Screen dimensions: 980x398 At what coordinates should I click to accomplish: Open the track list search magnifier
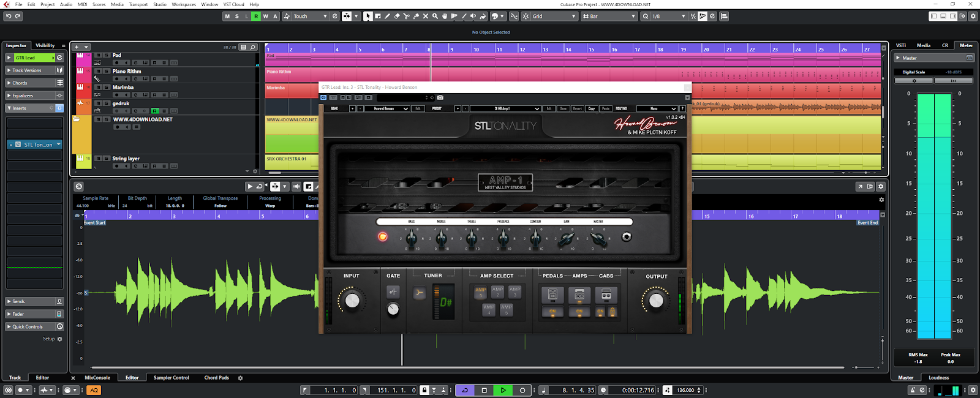coord(253,47)
